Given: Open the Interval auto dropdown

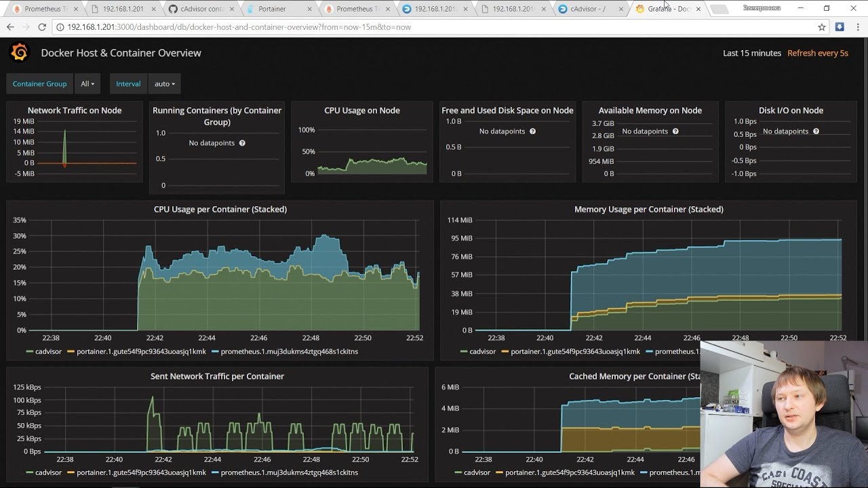Looking at the screenshot, I should click(165, 84).
